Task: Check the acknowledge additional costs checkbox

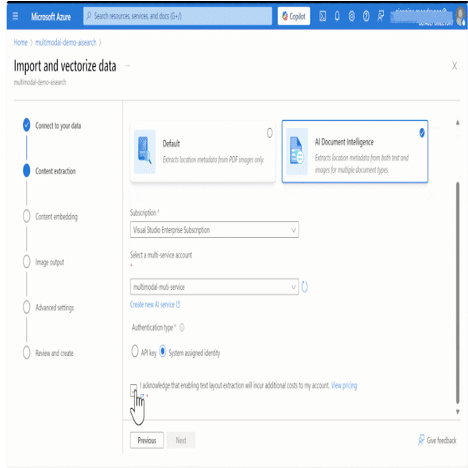Action: point(133,389)
